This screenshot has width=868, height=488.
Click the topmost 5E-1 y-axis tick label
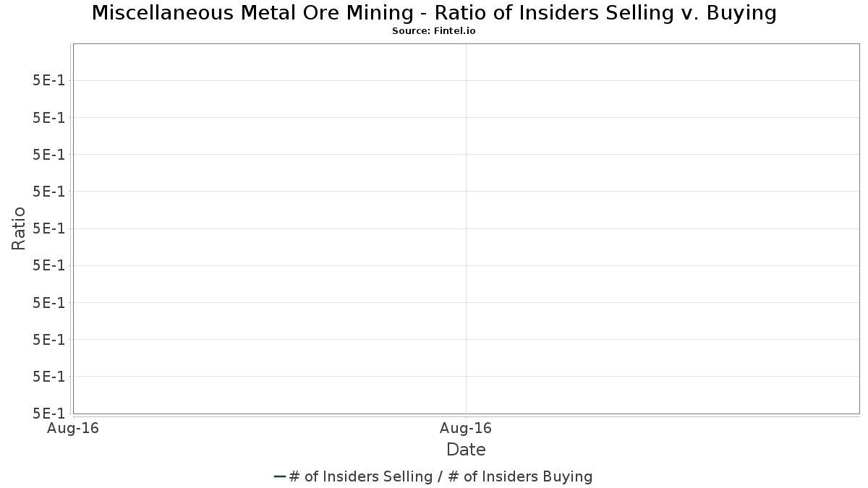click(x=48, y=80)
